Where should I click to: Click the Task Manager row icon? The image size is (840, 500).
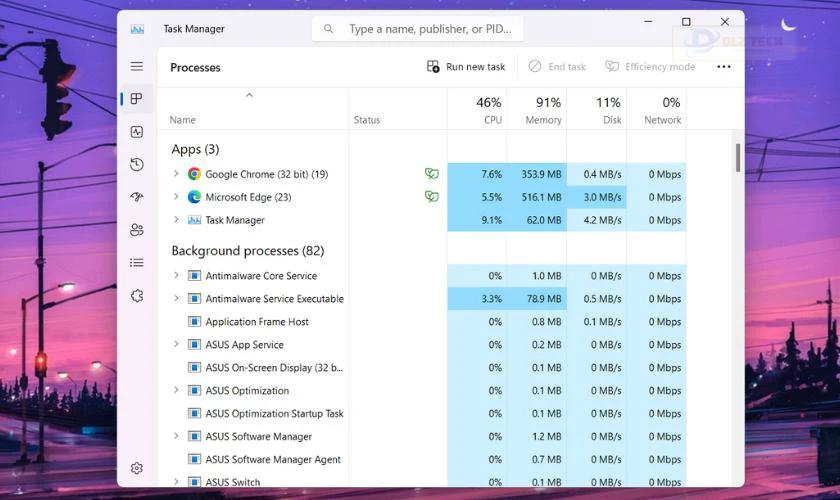tap(194, 220)
